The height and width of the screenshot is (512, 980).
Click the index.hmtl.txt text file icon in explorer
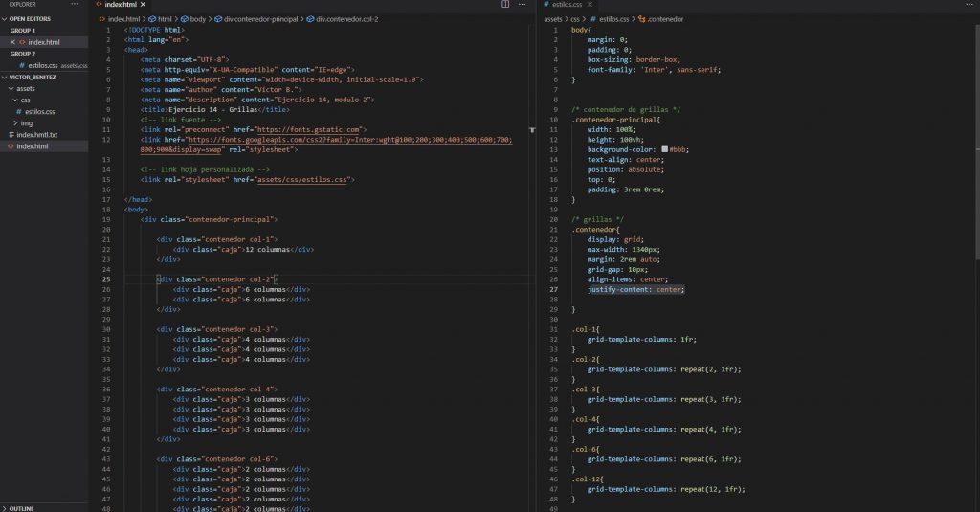(x=11, y=134)
